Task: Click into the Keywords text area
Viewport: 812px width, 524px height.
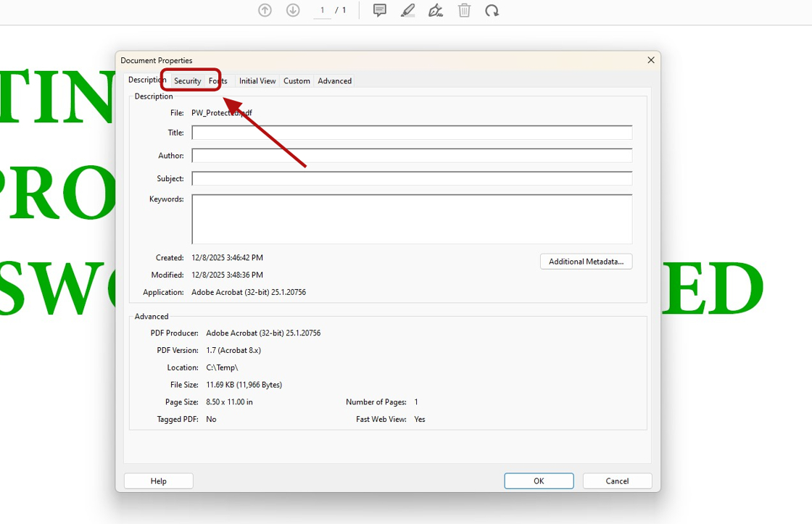Action: (412, 219)
